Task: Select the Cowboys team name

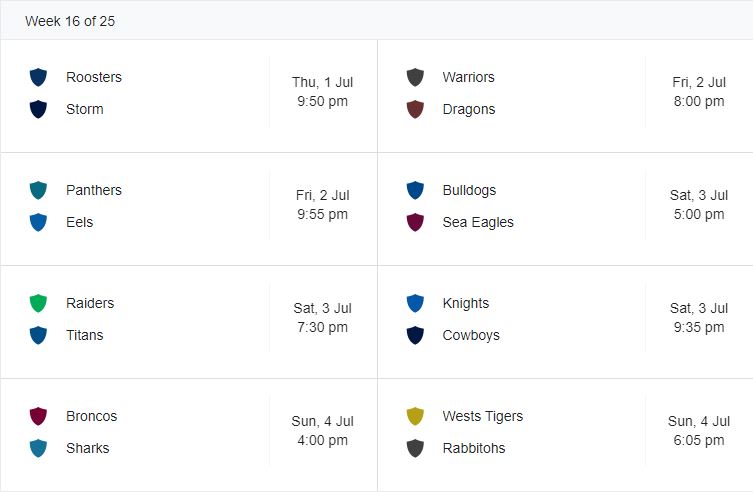Action: coord(470,335)
